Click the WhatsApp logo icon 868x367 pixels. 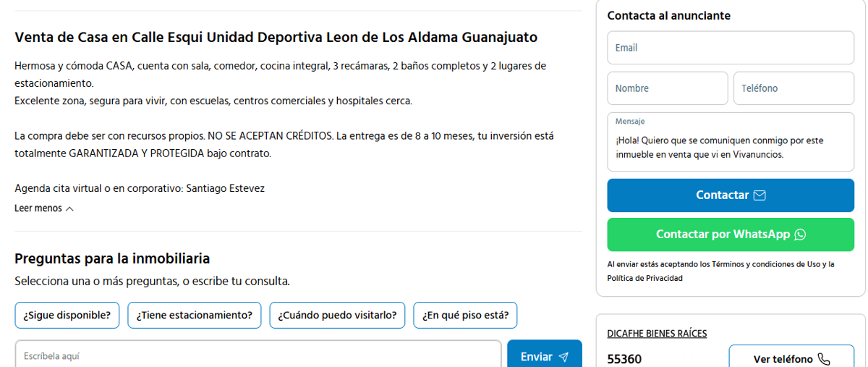(800, 235)
